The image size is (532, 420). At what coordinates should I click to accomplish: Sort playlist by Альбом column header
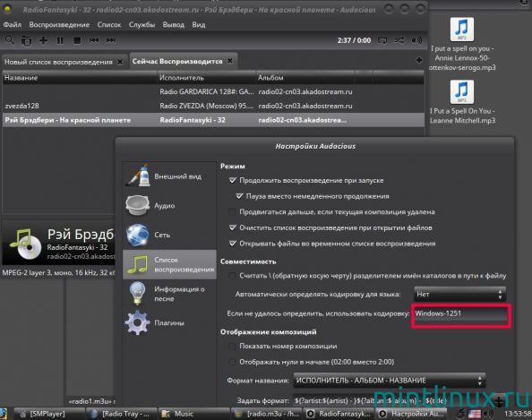(x=305, y=78)
